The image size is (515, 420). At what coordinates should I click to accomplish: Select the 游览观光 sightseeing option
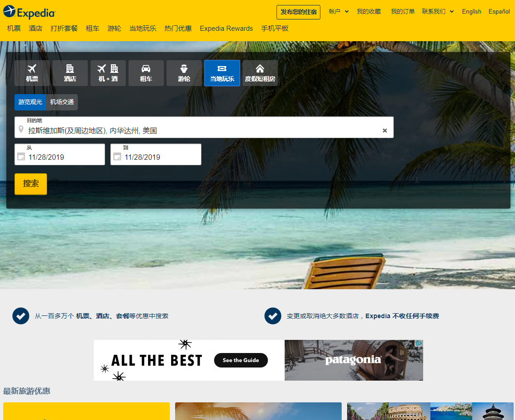30,102
